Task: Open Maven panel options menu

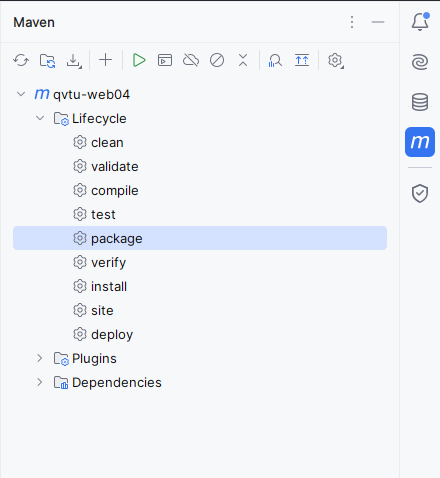Action: tap(352, 22)
